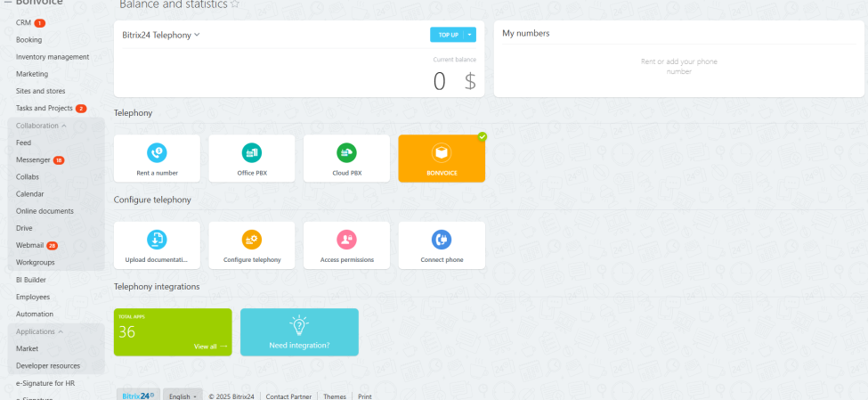
Task: Open Marketing in the sidebar
Action: coord(32,74)
